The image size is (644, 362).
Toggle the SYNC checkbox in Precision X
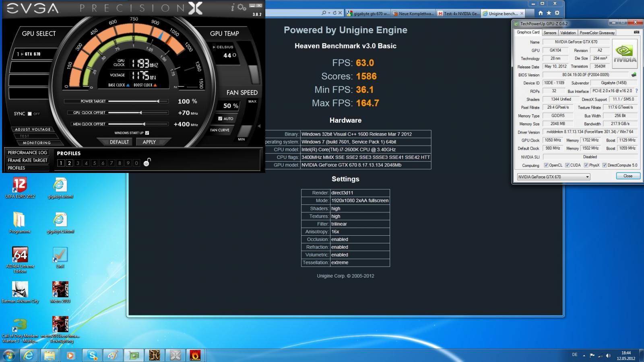pos(29,114)
